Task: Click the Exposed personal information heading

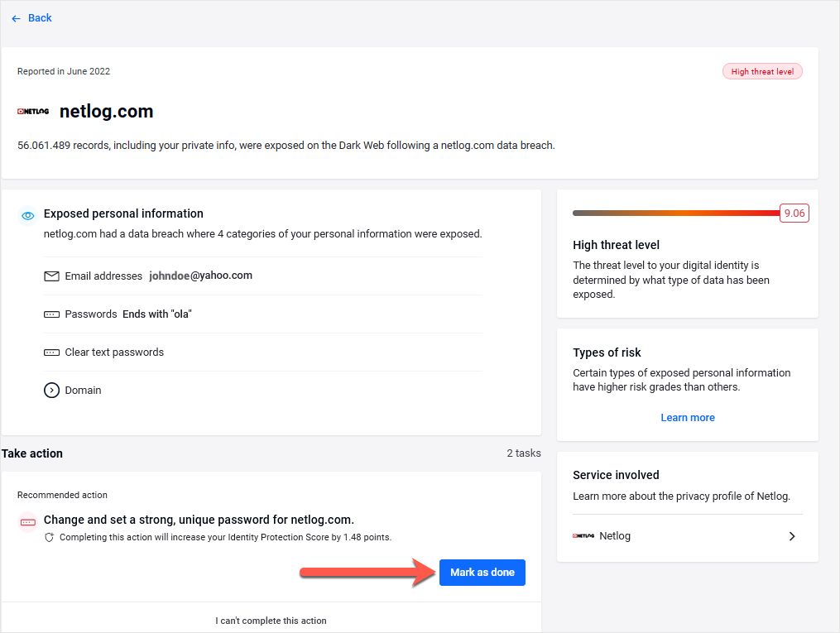Action: point(124,213)
